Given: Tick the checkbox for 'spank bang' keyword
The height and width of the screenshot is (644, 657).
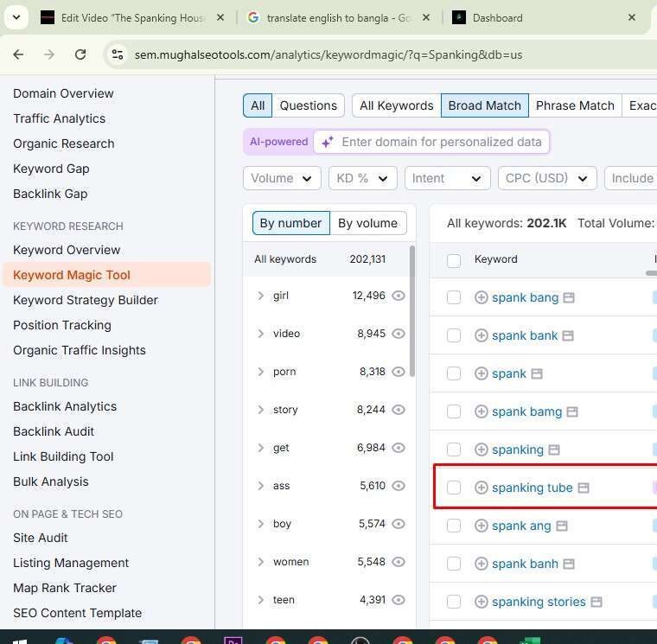Looking at the screenshot, I should (x=454, y=297).
